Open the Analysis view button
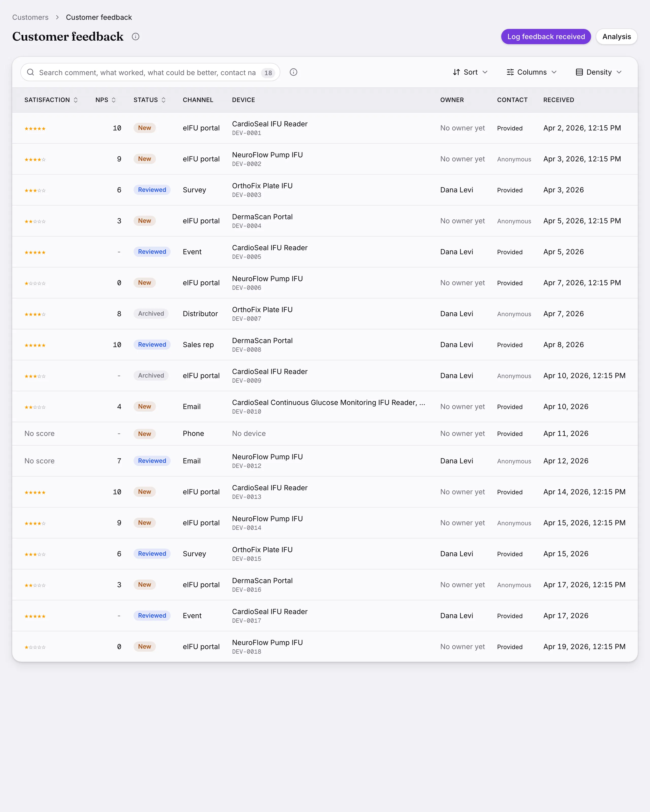This screenshot has height=812, width=650. (616, 37)
